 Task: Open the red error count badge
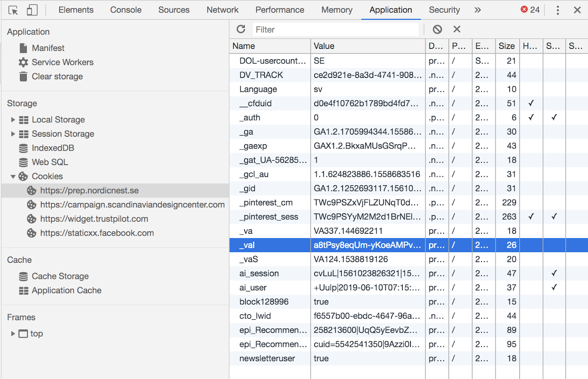click(530, 10)
